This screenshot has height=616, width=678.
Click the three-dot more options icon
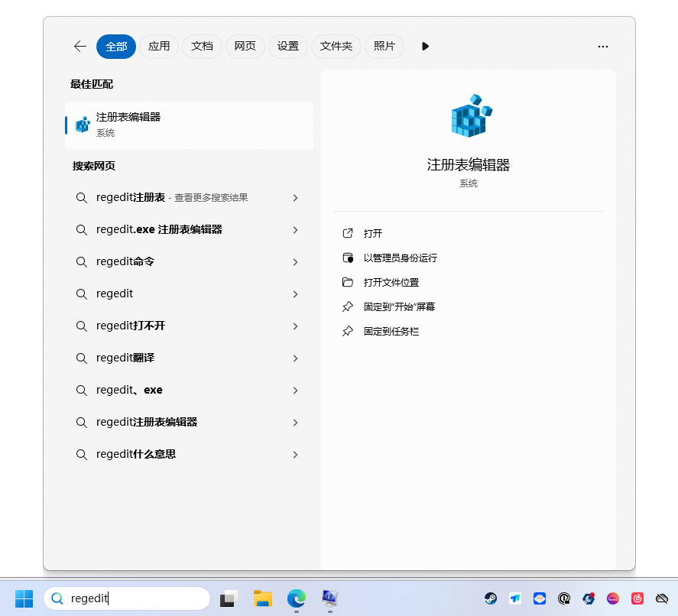[603, 47]
